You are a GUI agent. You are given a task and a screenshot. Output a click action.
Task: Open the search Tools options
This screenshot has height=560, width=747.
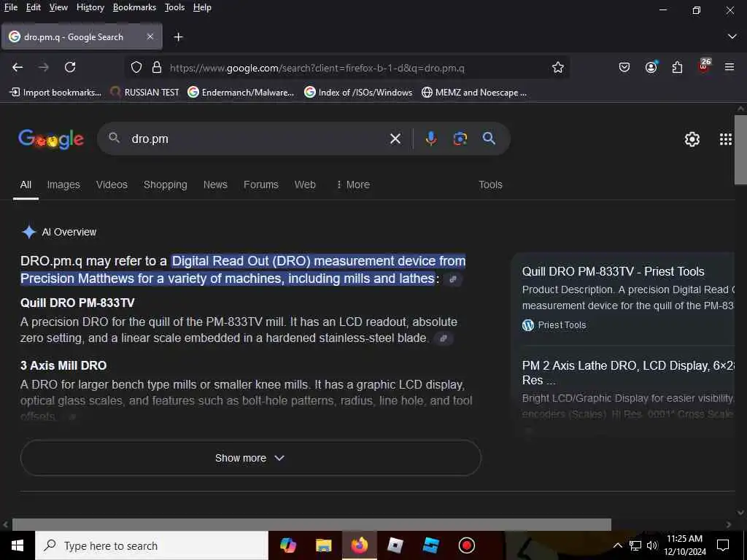(490, 184)
